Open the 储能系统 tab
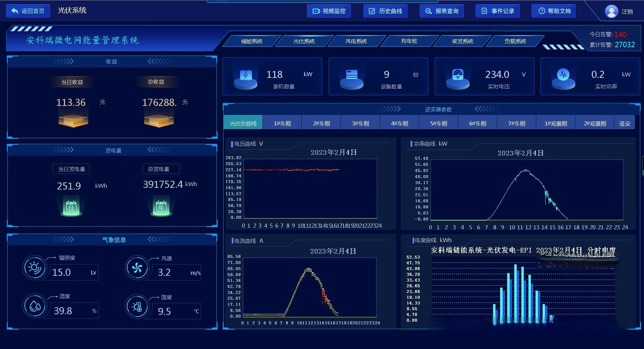The height and width of the screenshot is (349, 644). pos(252,41)
